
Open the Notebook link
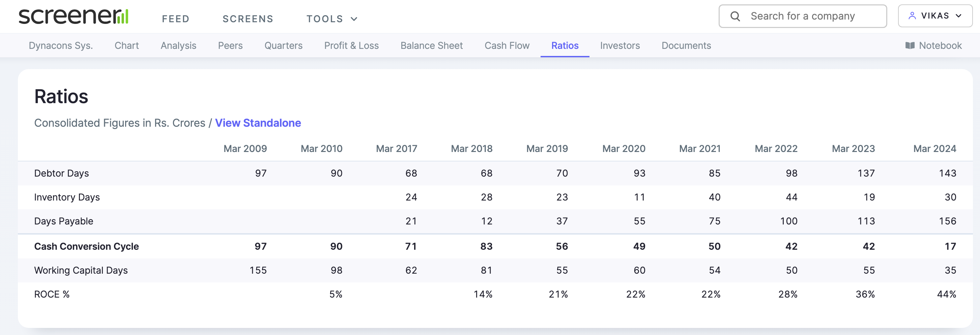coord(940,45)
